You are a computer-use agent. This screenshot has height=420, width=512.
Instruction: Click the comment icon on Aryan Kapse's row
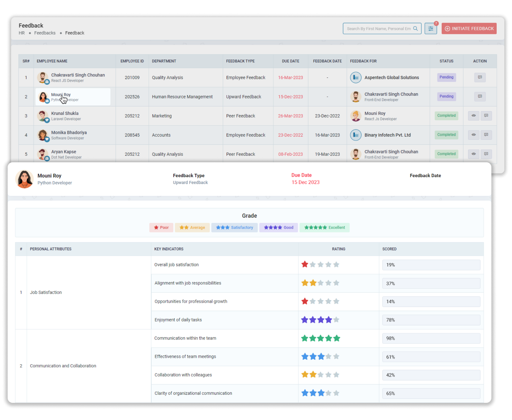coord(486,154)
